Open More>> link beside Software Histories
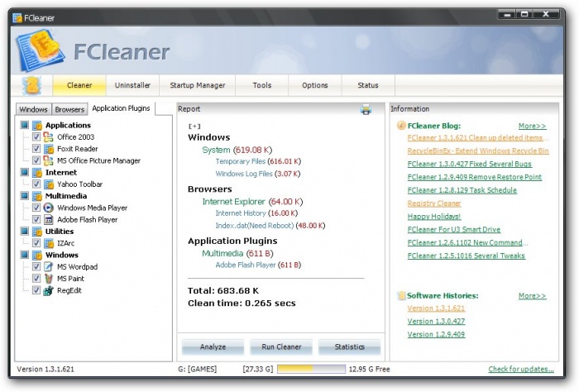579x392 pixels. click(x=532, y=296)
